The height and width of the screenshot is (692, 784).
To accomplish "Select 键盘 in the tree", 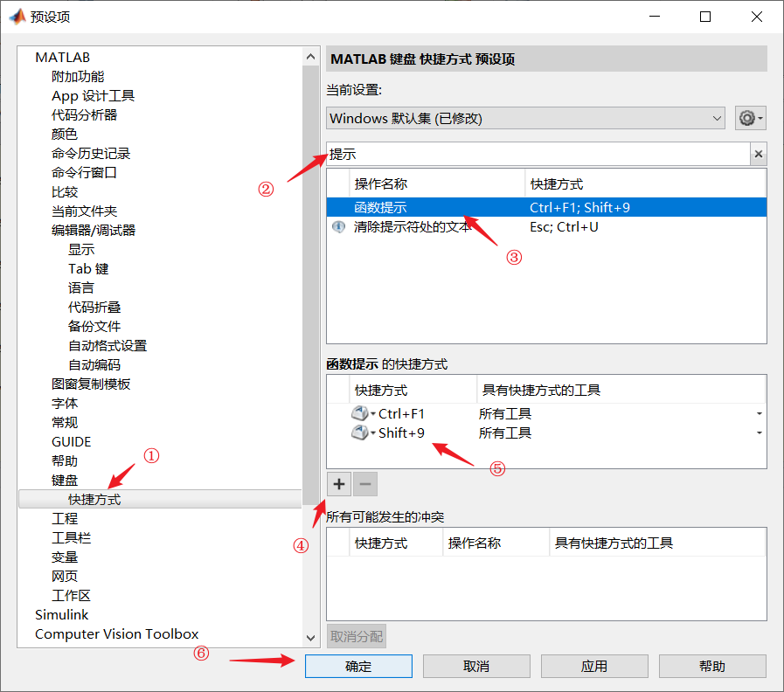I will tap(65, 481).
